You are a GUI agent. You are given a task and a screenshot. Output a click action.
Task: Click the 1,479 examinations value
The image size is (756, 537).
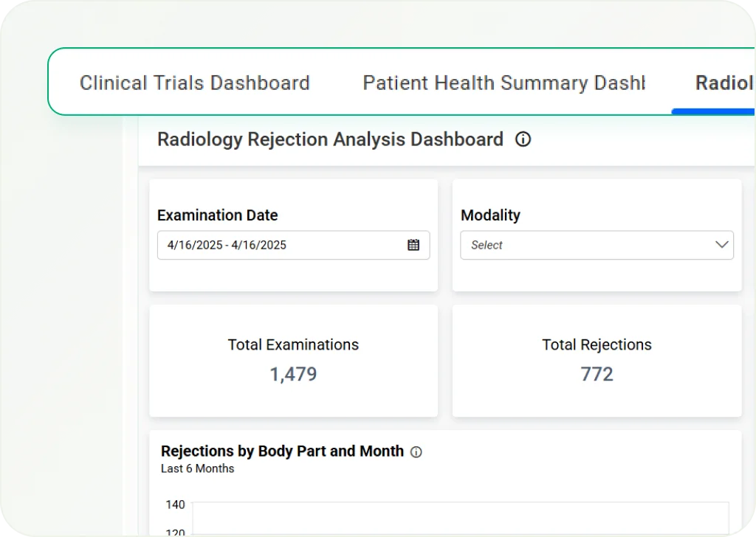pyautogui.click(x=293, y=374)
